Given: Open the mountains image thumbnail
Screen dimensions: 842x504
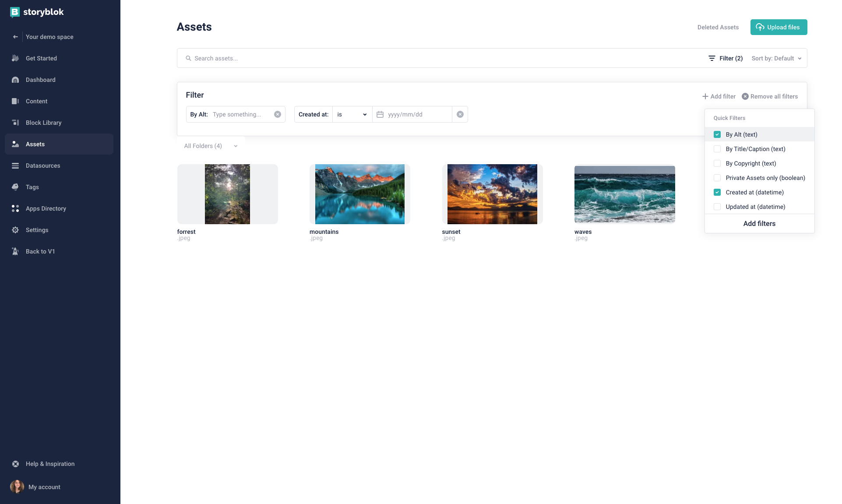Looking at the screenshot, I should tap(360, 194).
